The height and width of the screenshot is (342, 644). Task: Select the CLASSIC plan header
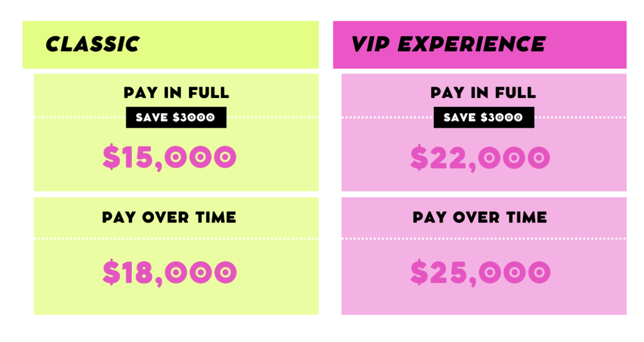click(92, 44)
